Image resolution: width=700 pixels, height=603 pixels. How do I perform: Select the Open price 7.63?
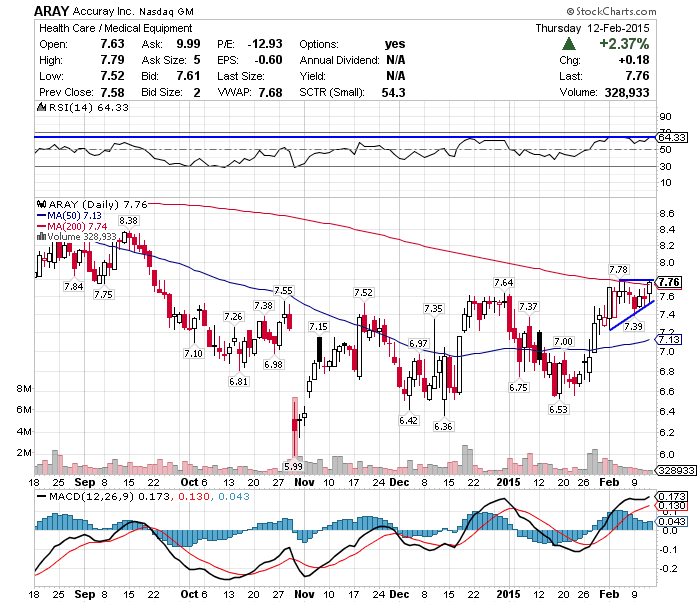pyautogui.click(x=112, y=44)
